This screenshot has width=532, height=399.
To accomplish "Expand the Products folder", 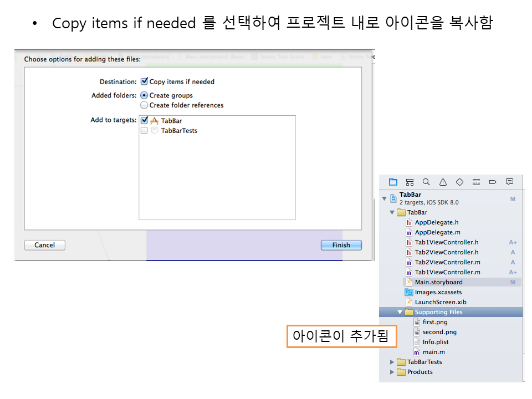I will pos(392,372).
